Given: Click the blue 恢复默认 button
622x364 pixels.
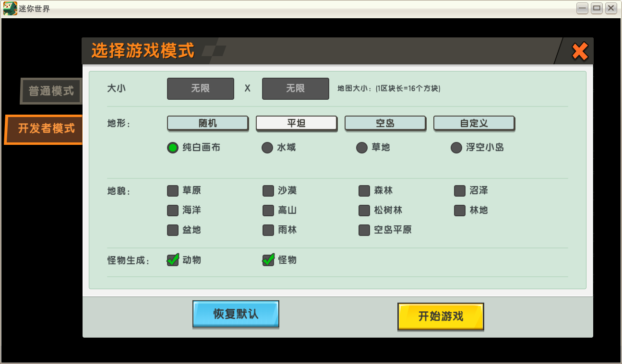Looking at the screenshot, I should coord(236,314).
